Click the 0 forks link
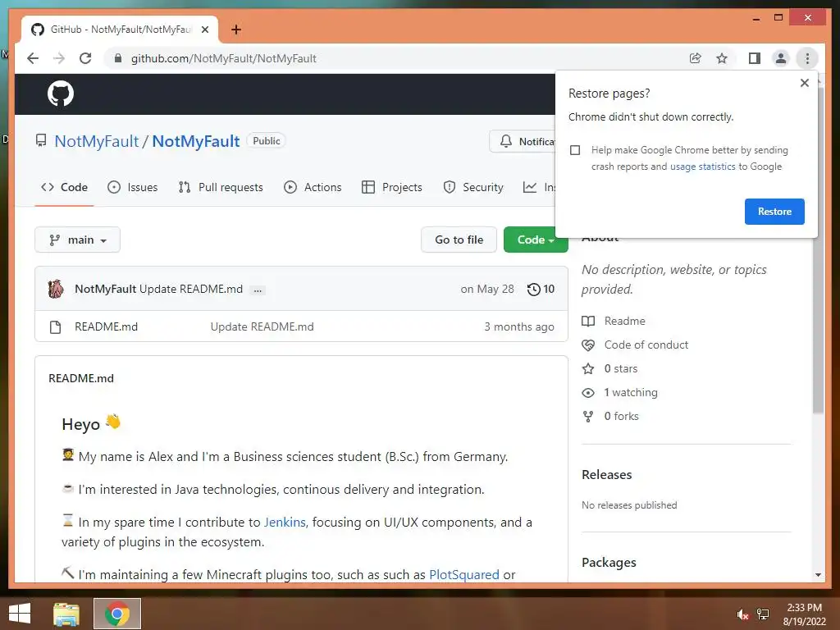Image resolution: width=840 pixels, height=630 pixels. coord(622,416)
